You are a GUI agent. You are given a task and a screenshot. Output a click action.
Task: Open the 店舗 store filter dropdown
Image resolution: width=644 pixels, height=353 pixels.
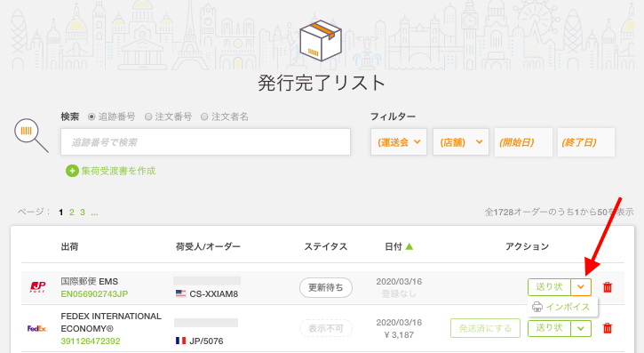tap(461, 142)
